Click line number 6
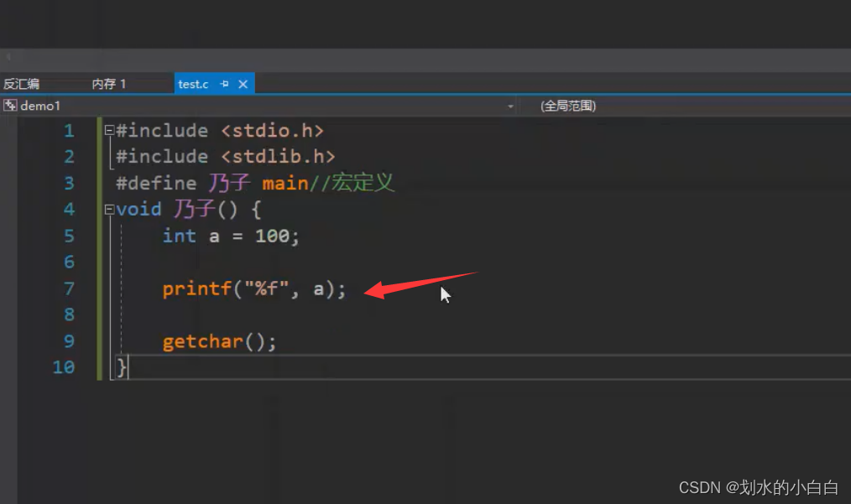The image size is (851, 504). [69, 262]
